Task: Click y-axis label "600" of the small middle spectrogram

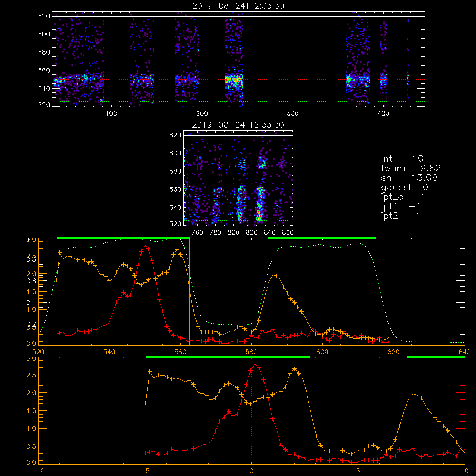Action: point(175,153)
